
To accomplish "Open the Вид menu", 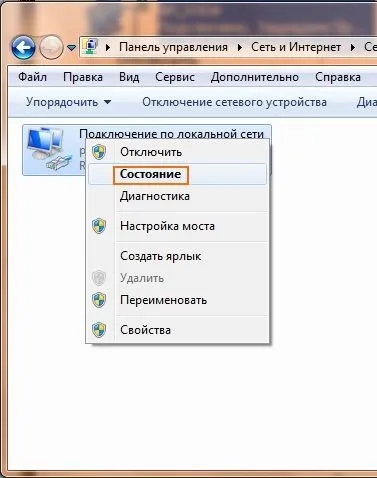I will click(x=129, y=77).
